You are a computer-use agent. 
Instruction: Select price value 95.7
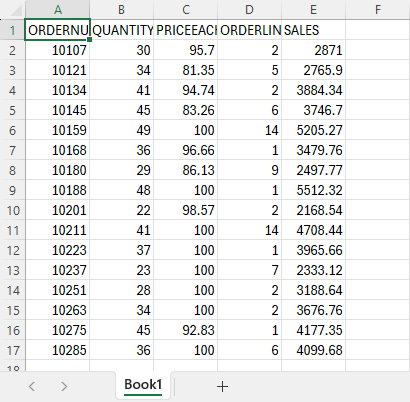[186, 50]
